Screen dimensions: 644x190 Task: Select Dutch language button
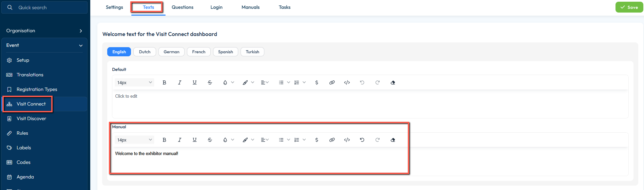tap(145, 52)
